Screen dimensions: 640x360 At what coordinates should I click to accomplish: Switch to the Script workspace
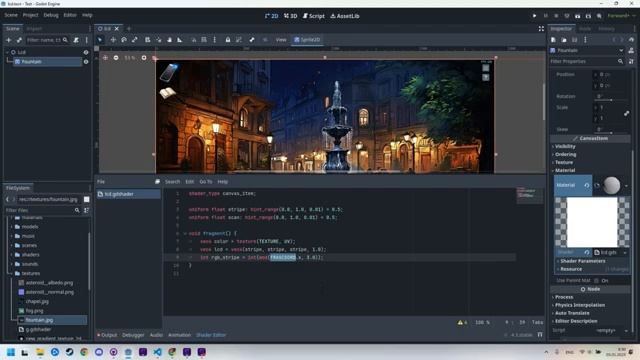coord(313,16)
